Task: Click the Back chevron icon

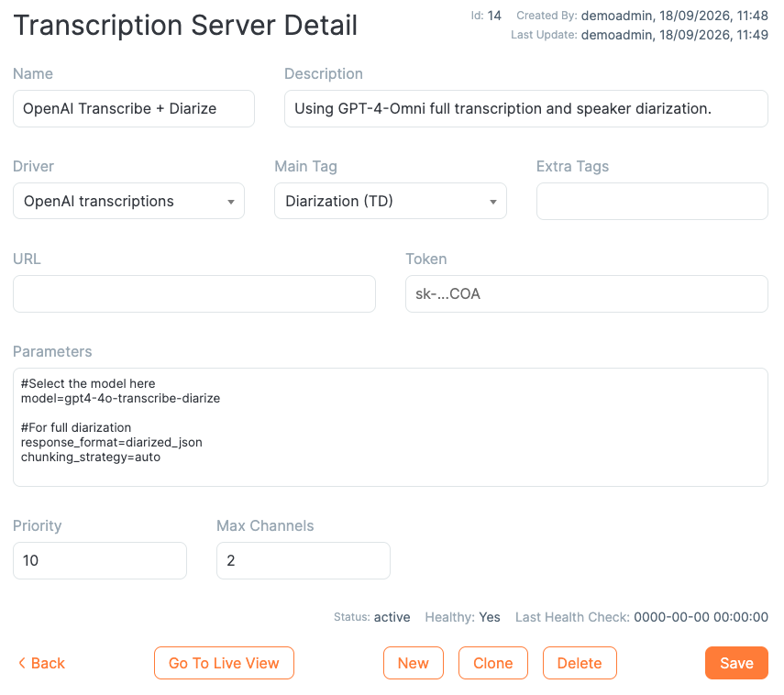Action: 21,663
